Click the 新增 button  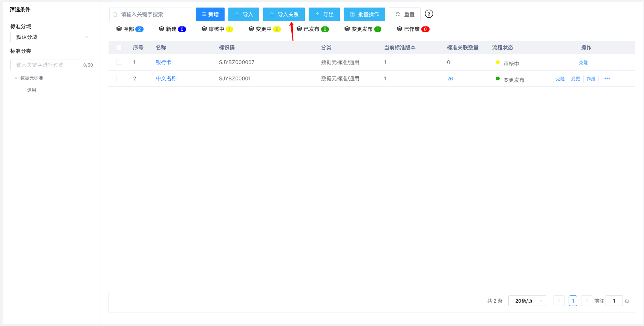pos(210,14)
